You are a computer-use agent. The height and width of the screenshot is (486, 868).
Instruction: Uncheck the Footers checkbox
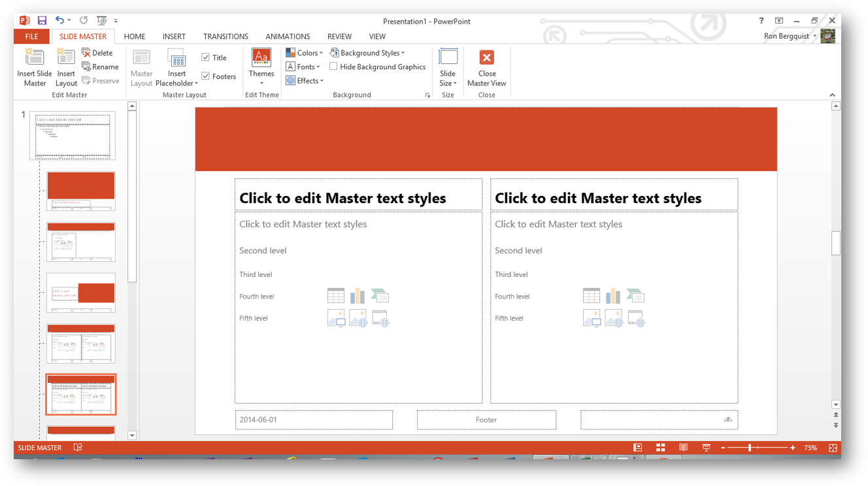coord(205,76)
